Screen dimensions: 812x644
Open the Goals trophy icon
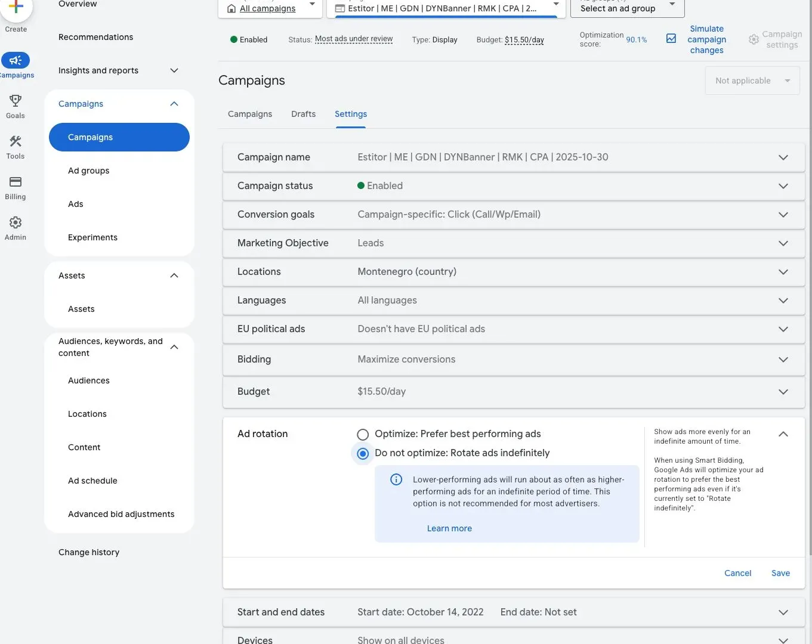tap(16, 101)
